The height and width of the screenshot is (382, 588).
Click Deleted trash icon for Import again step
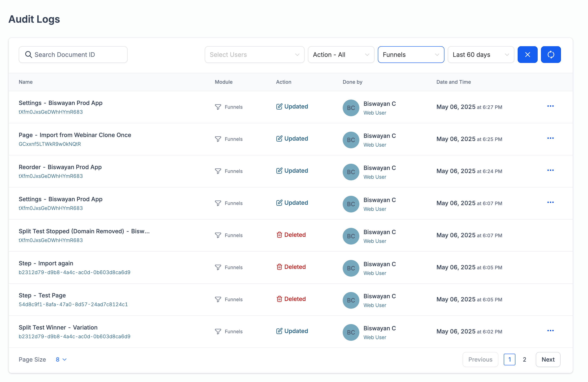coord(279,267)
